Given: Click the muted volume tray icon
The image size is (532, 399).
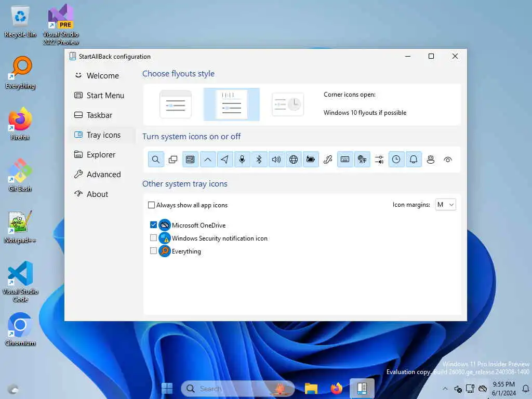Looking at the screenshot, I should click(458, 389).
